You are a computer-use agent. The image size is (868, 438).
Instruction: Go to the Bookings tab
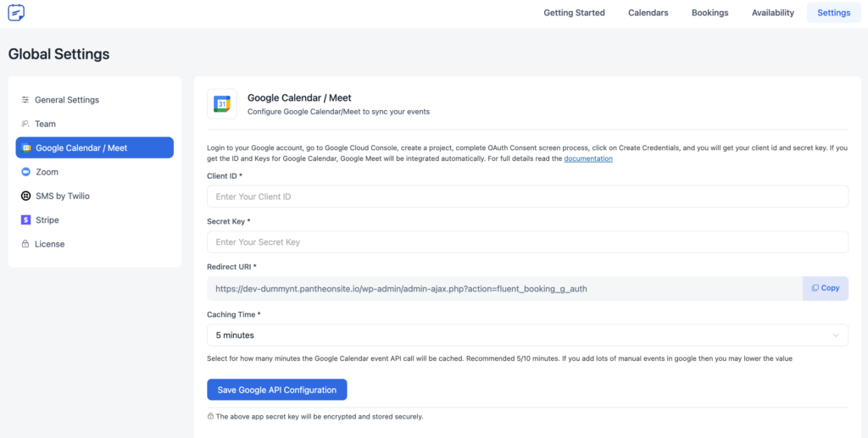pos(709,13)
